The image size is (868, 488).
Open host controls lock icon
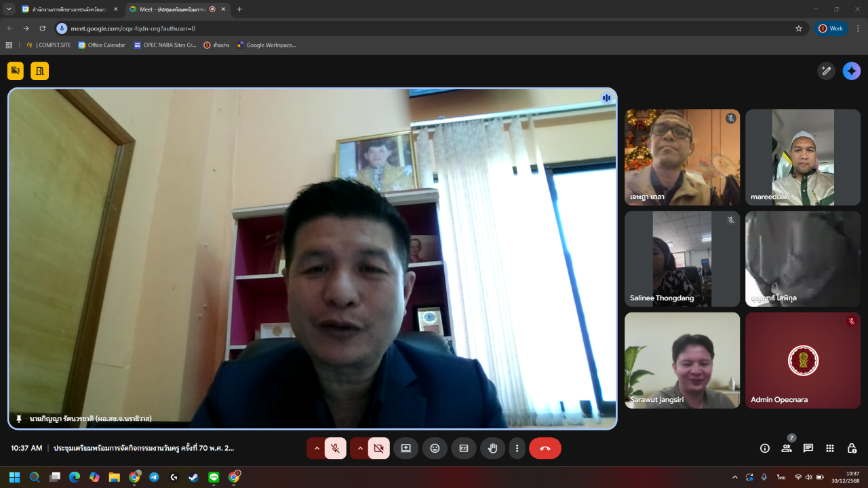(x=852, y=448)
